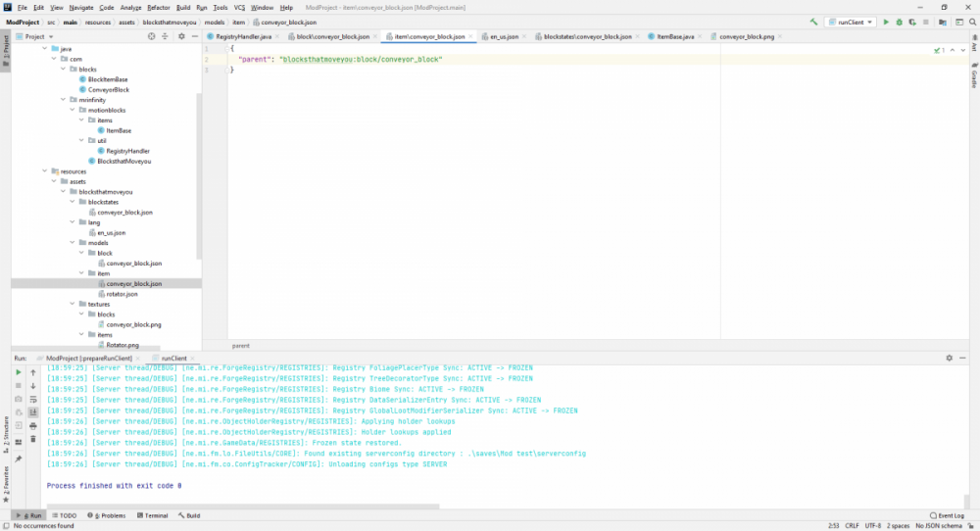This screenshot has height=531, width=980.
Task: Open the Refactor menu
Action: pyautogui.click(x=158, y=8)
